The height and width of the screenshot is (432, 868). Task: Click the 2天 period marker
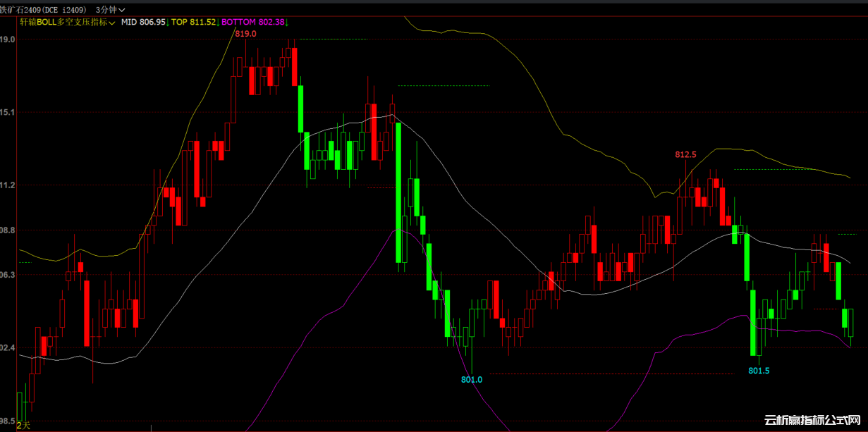tap(24, 425)
